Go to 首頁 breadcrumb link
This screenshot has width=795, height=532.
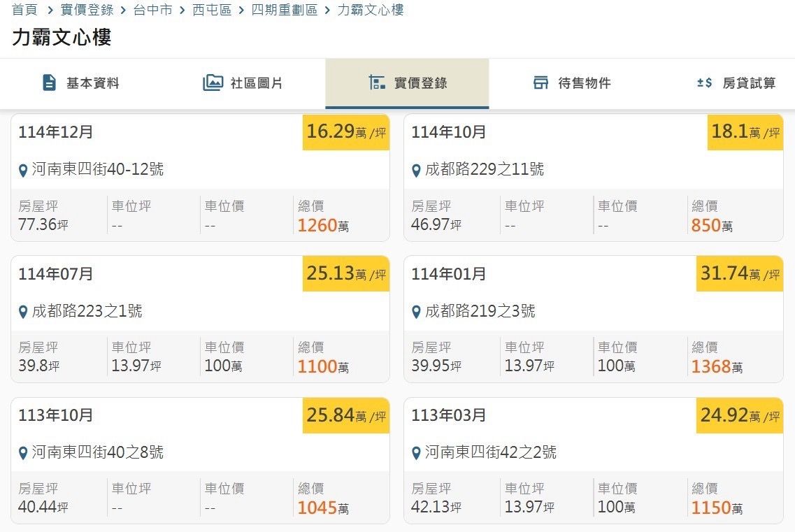tap(24, 10)
